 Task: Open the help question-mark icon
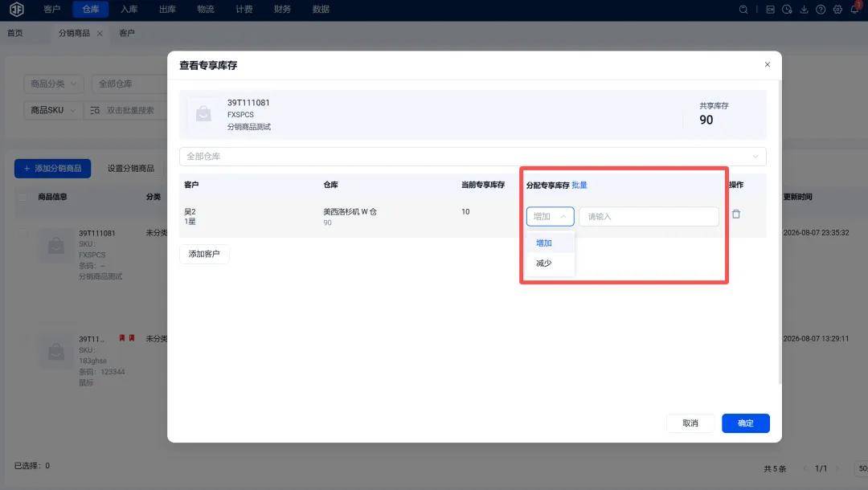(x=821, y=10)
